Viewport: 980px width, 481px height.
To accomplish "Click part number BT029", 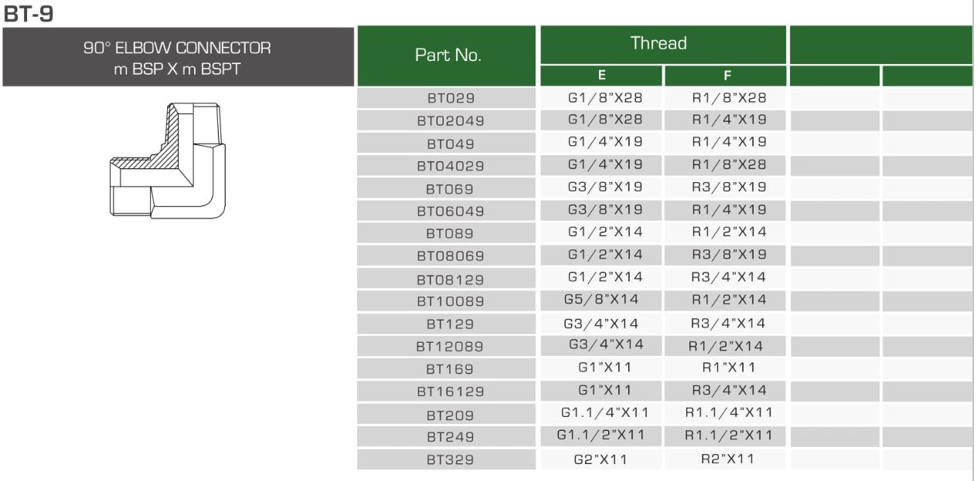I will pyautogui.click(x=450, y=99).
